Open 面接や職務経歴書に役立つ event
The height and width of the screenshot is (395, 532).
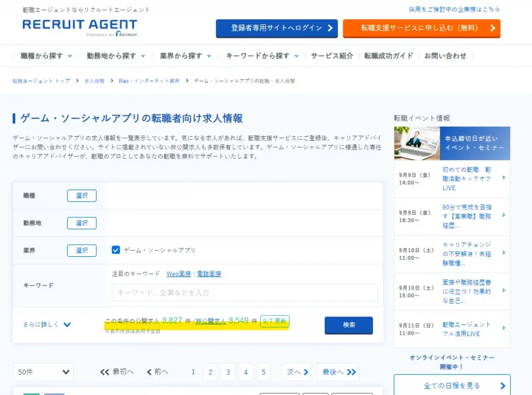click(467, 292)
